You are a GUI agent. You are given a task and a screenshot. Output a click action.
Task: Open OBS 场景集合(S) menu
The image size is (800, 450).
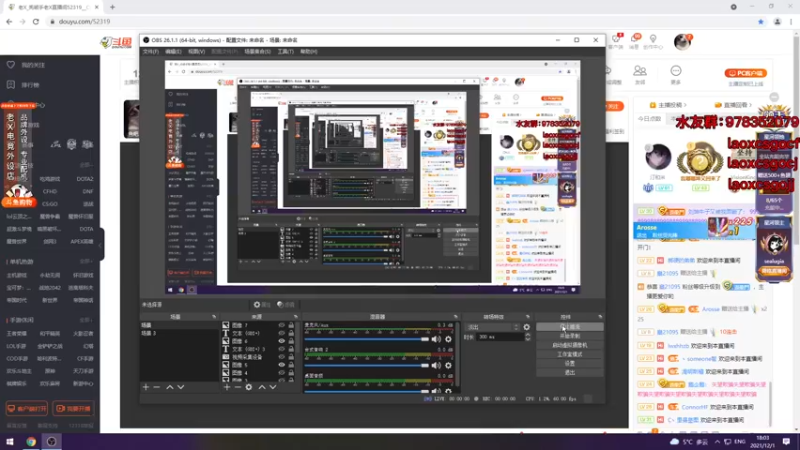coord(257,52)
